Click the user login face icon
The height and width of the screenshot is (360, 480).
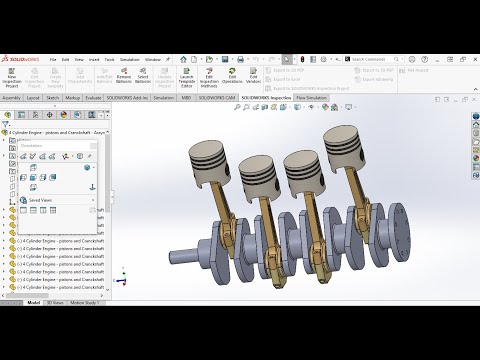(x=412, y=59)
